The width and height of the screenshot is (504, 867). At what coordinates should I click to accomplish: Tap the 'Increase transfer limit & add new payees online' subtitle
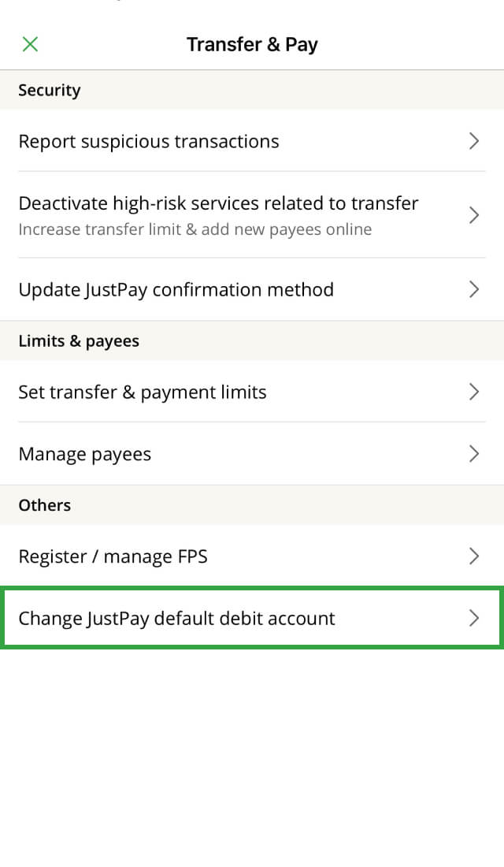click(x=195, y=229)
